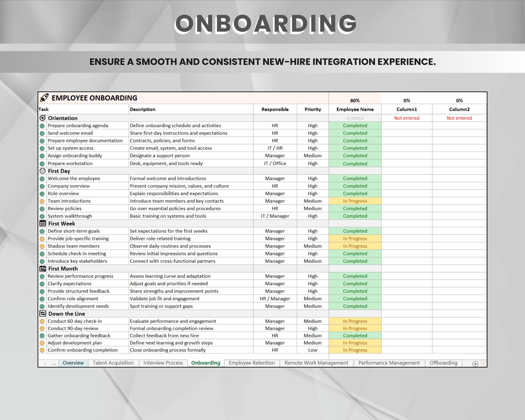Screen dimensions: 525x420
Task: Click the Not entered cell under Column2
Action: (459, 118)
